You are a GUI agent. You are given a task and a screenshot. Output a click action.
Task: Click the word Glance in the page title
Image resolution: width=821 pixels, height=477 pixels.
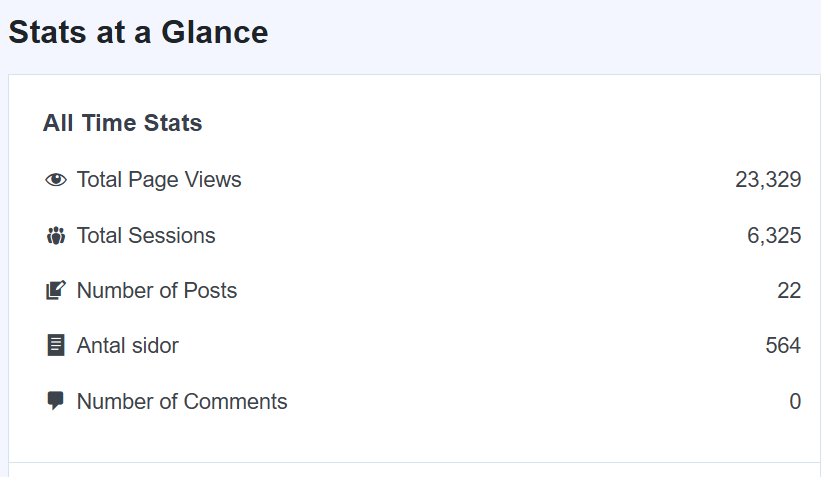pyautogui.click(x=215, y=32)
